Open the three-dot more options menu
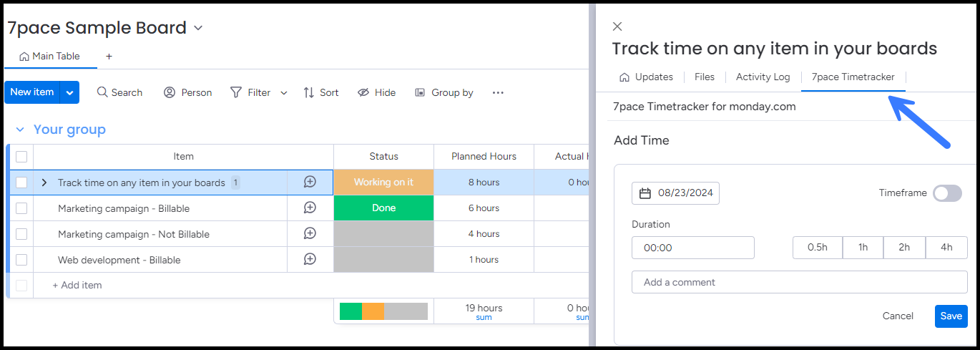Screen dimensions: 980x350 pyautogui.click(x=499, y=92)
